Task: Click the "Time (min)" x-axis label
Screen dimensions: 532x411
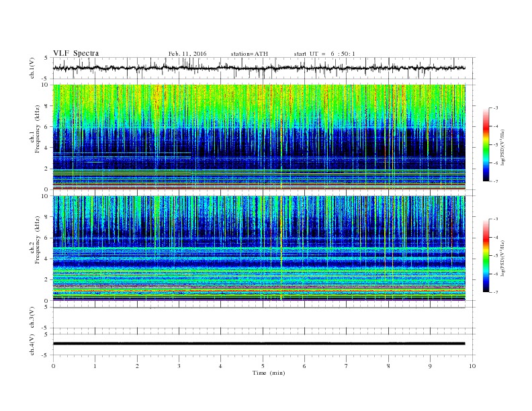Action: click(x=269, y=373)
